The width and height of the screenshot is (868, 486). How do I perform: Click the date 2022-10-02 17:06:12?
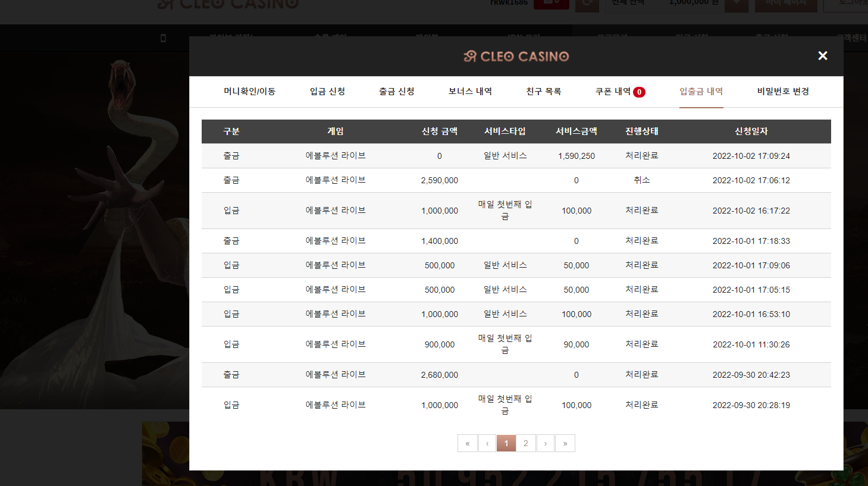tap(751, 180)
